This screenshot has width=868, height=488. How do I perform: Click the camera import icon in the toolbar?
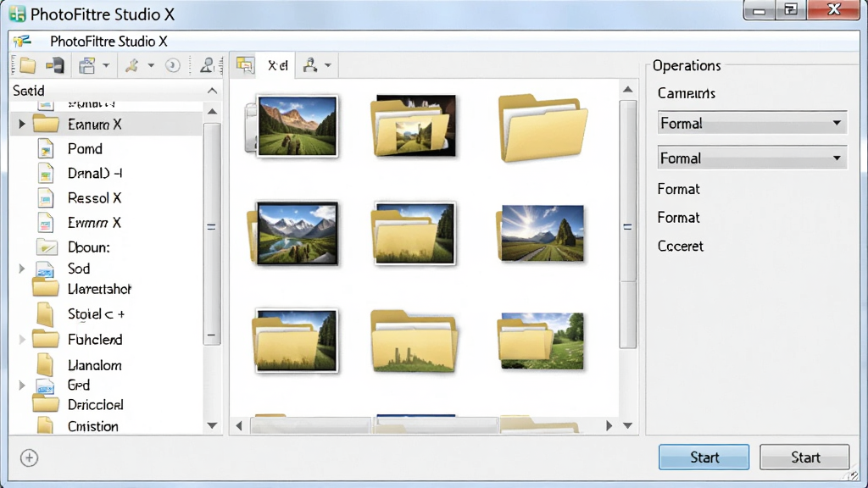[55, 65]
